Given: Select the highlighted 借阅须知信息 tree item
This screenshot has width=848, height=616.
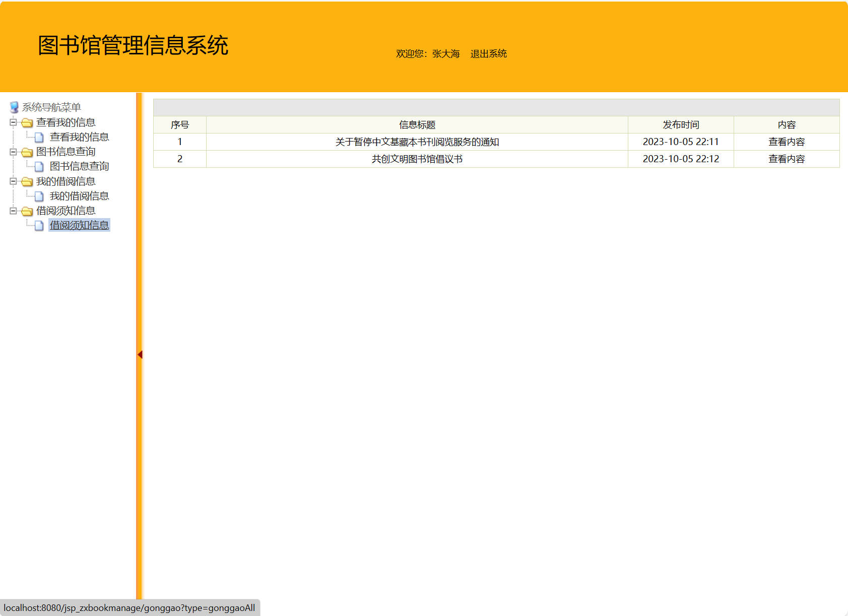Looking at the screenshot, I should 80,226.
